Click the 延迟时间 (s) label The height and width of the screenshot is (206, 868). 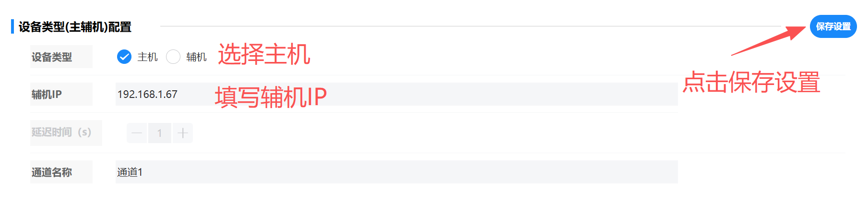[61, 132]
